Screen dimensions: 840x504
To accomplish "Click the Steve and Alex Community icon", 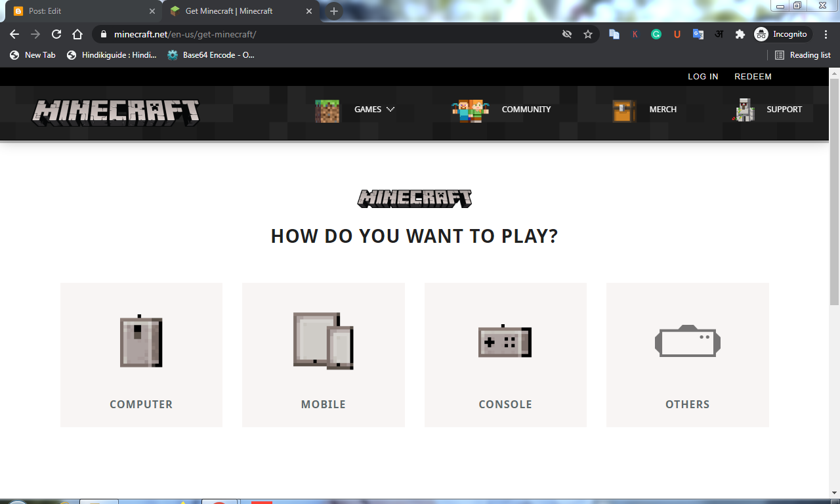I will pos(471,111).
